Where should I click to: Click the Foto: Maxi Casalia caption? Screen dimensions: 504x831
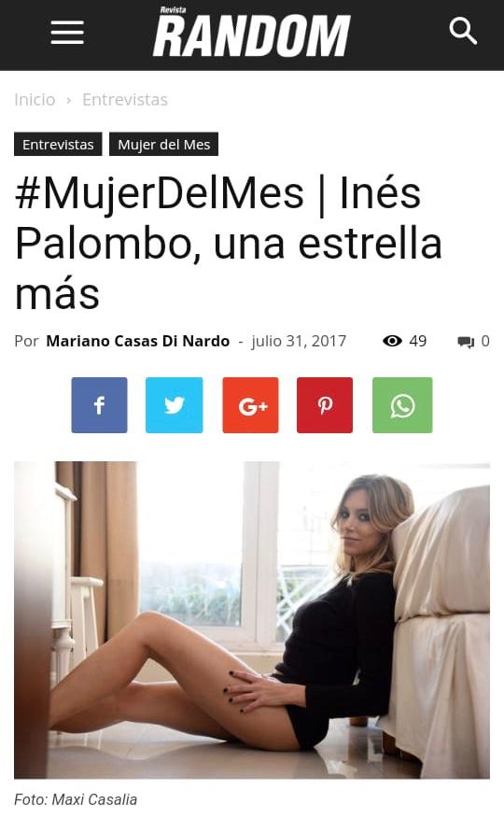tap(76, 799)
